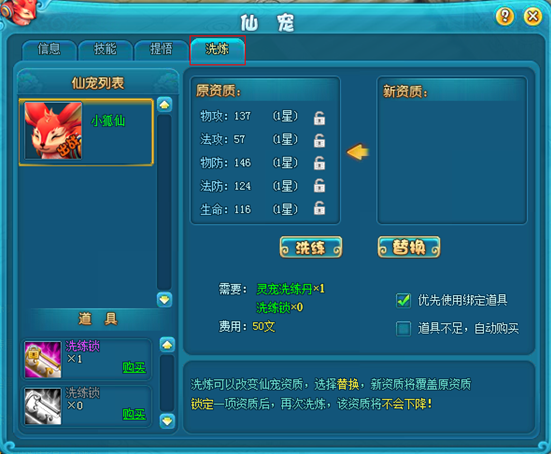Click up arrow of the pet list scrollbar
Image resolution: width=551 pixels, height=454 pixels.
[164, 104]
